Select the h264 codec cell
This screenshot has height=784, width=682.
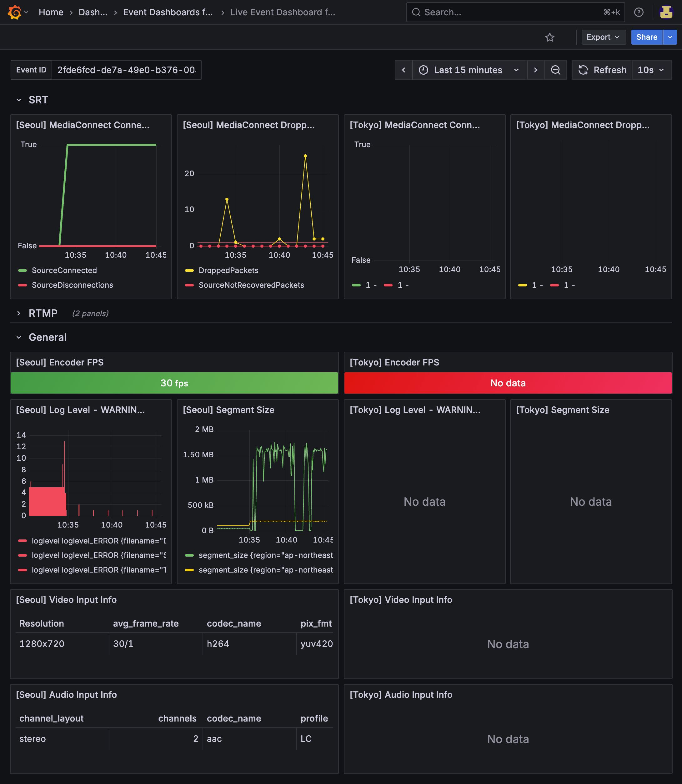[x=249, y=644]
